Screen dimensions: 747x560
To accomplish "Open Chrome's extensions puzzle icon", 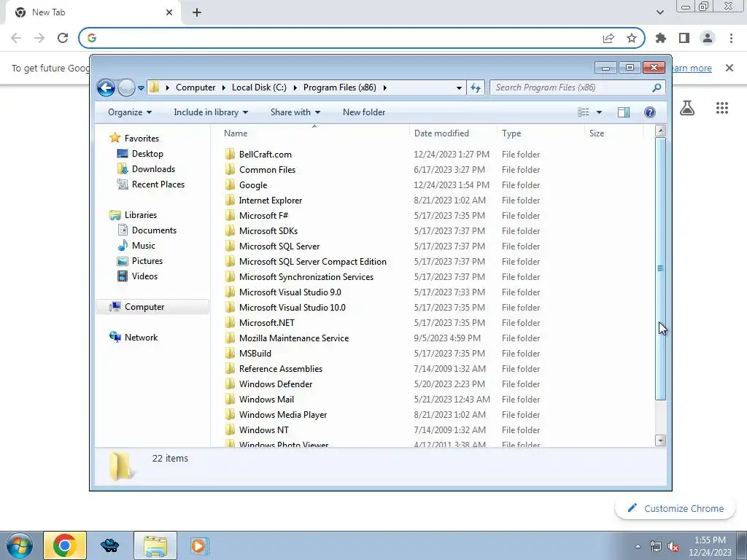I will tap(661, 38).
